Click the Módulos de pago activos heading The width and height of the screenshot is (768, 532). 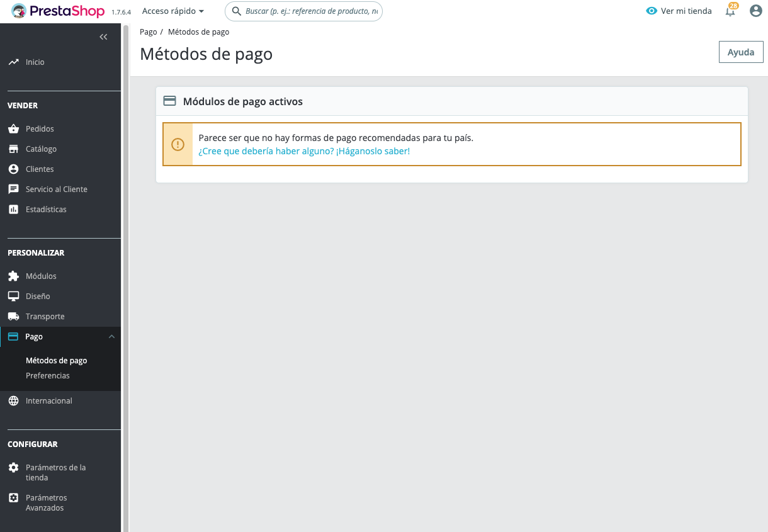pos(243,101)
